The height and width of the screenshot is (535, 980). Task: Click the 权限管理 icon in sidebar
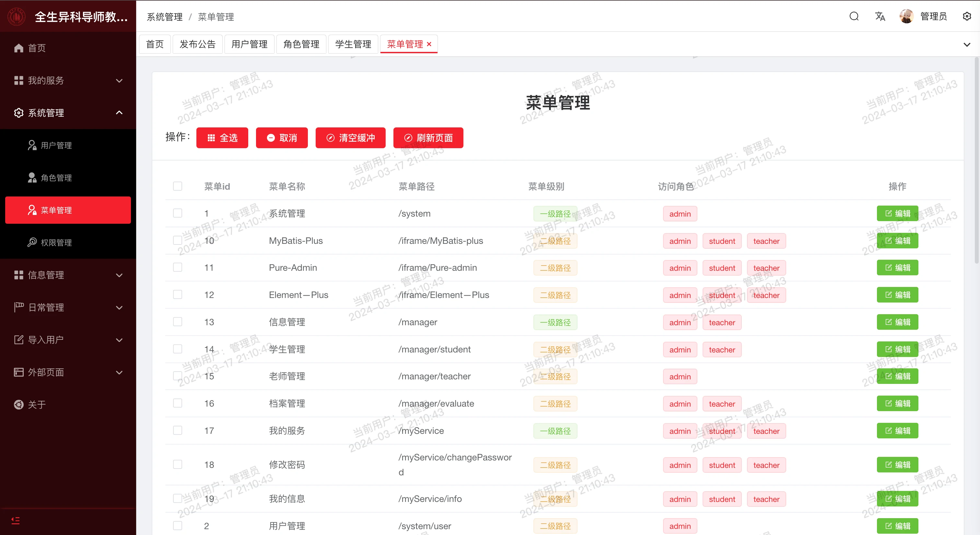point(32,242)
